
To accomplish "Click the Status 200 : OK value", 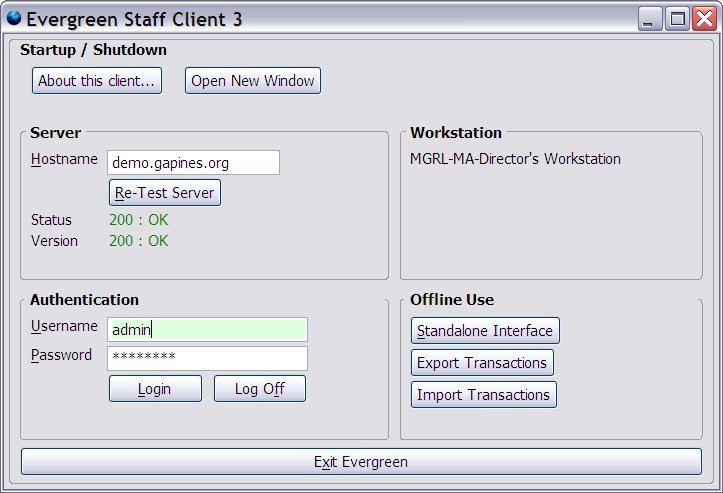I will (x=139, y=220).
